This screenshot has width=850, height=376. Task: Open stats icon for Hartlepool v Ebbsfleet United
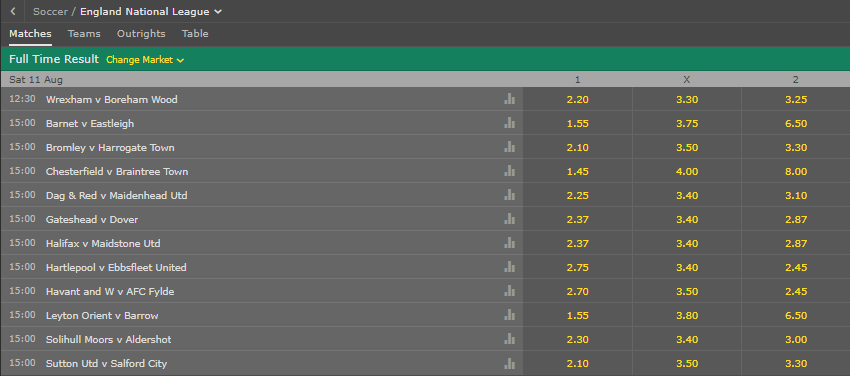tap(510, 267)
